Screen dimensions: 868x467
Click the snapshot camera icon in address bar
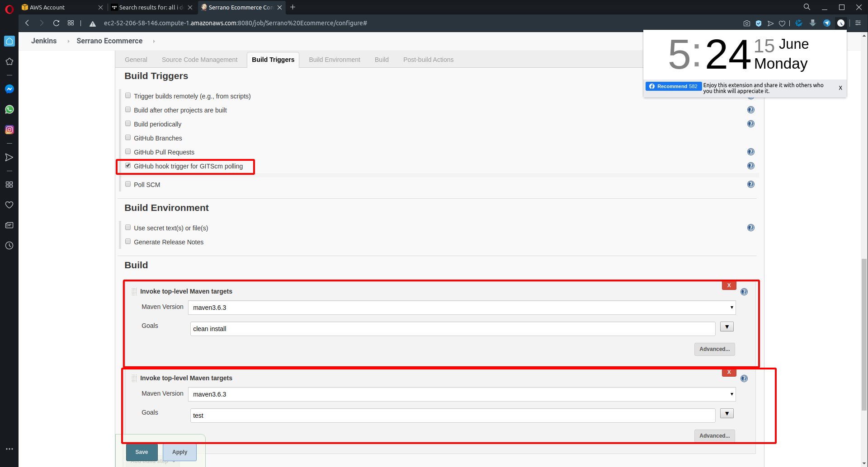(747, 23)
